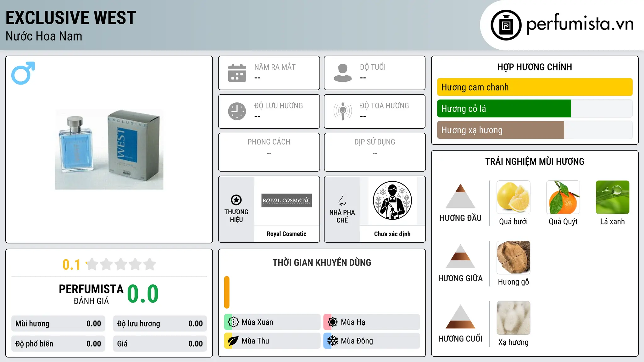Viewport: 644px width, 362px height.
Task: Click the sillage icon beside Độ toả hương
Action: click(x=343, y=111)
